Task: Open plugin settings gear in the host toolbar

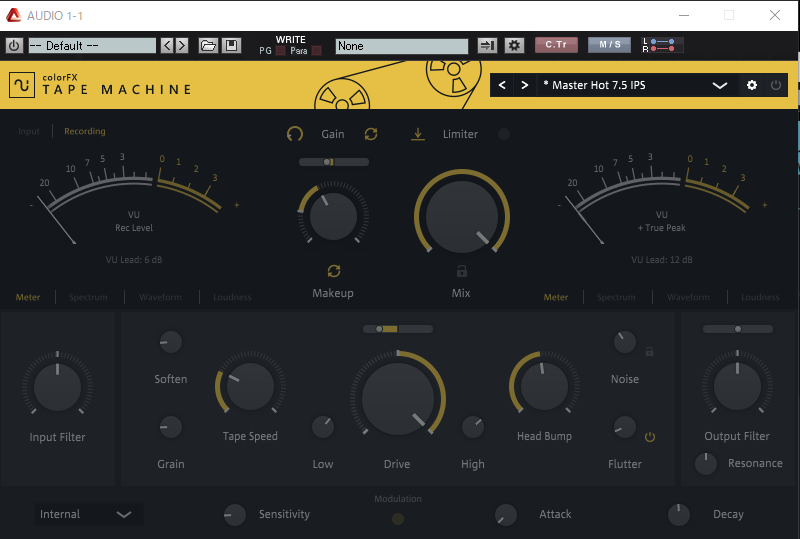Action: 514,46
